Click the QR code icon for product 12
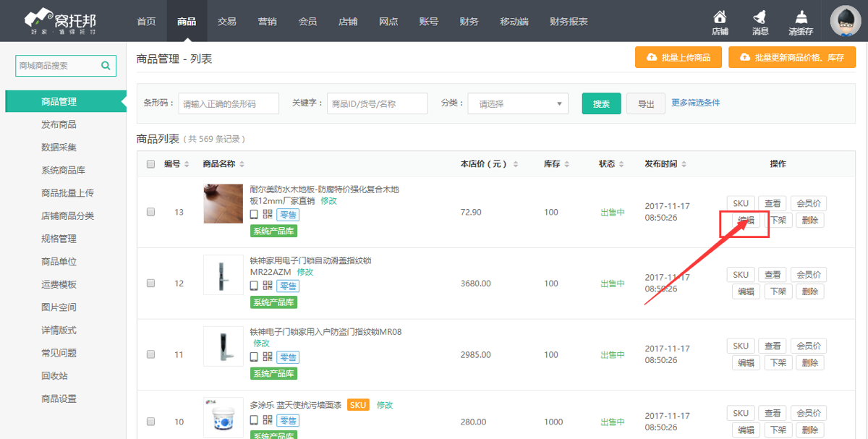The width and height of the screenshot is (868, 439). 268,285
